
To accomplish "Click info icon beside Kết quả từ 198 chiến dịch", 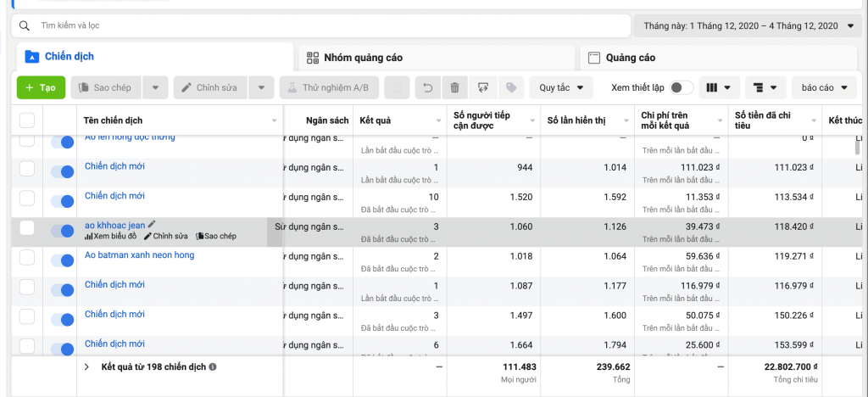I will point(213,366).
